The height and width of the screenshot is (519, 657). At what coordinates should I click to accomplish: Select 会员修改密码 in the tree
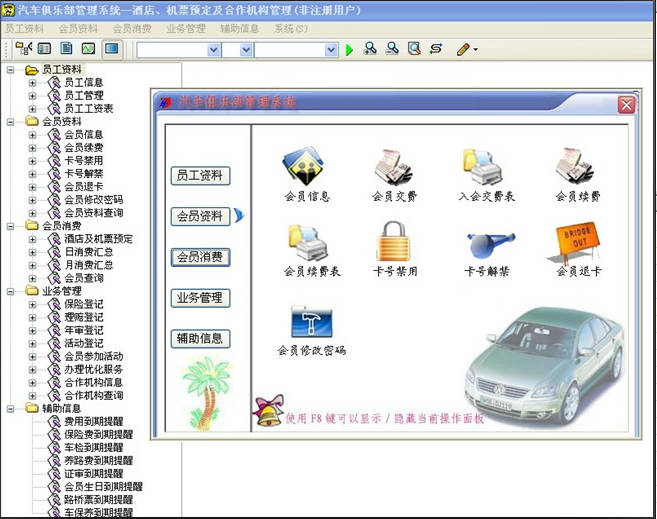click(93, 200)
